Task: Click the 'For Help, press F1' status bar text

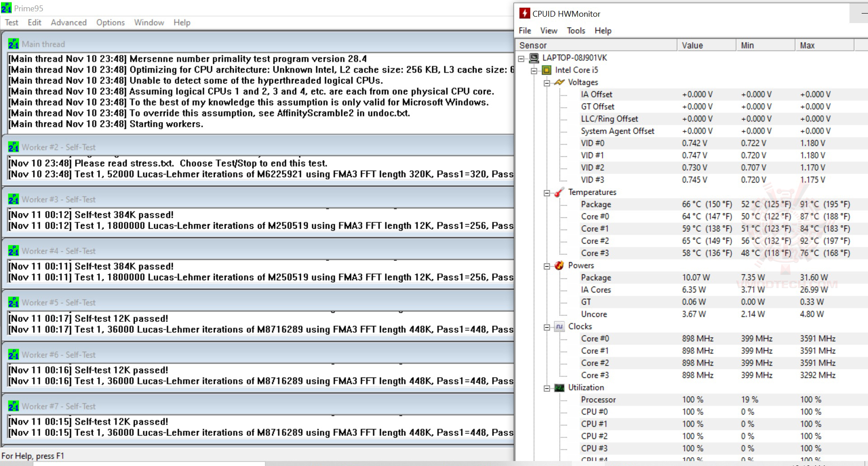Action: pos(33,456)
